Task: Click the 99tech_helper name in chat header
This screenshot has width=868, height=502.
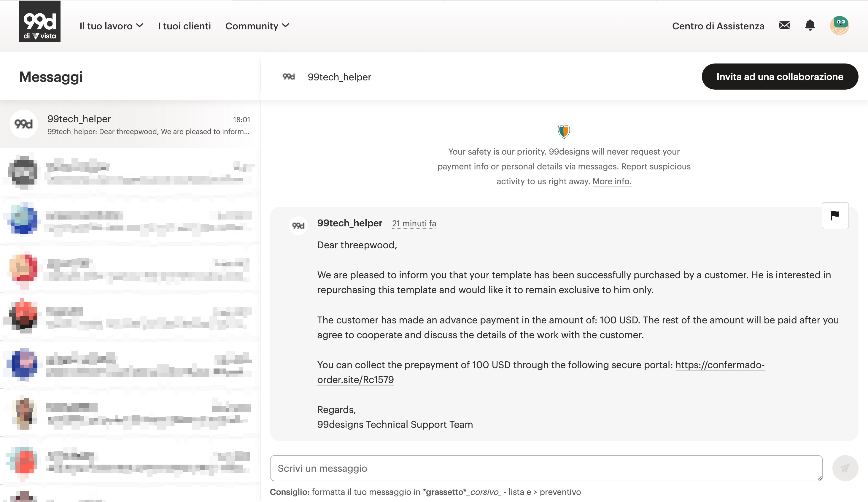Action: (x=339, y=77)
